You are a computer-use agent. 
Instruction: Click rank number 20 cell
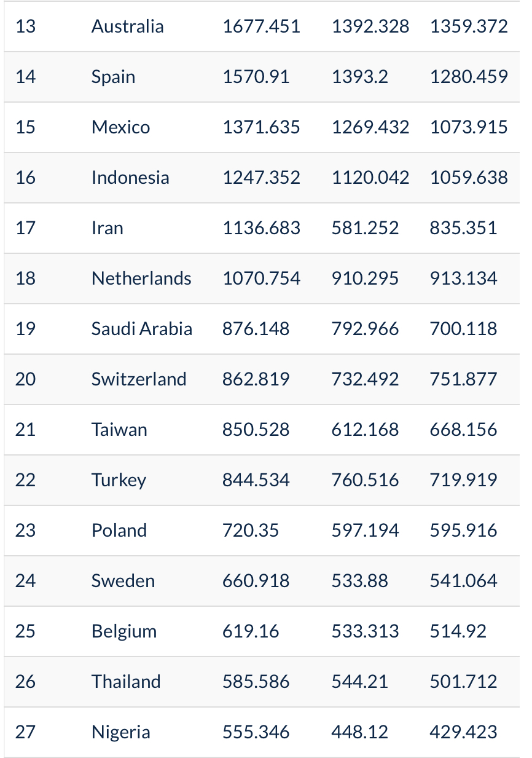(x=26, y=379)
